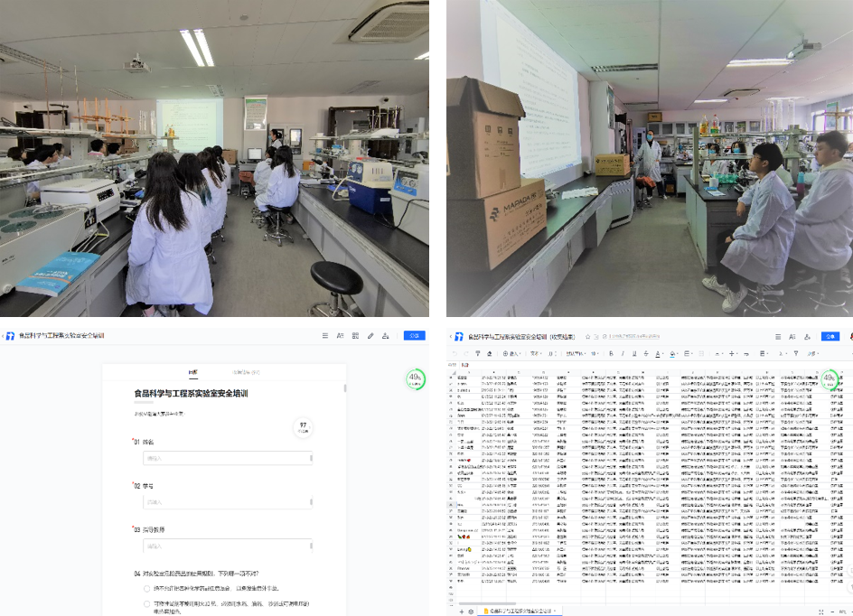Toggle bold formatting

[611, 354]
